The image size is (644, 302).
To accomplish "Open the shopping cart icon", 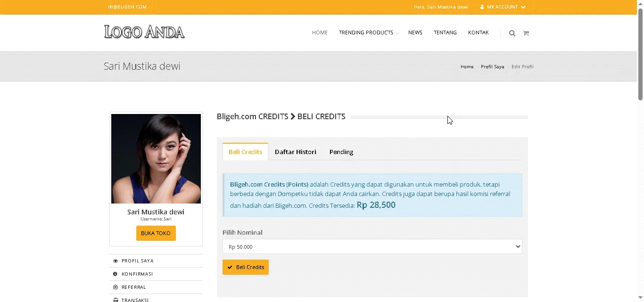I will coord(526,33).
